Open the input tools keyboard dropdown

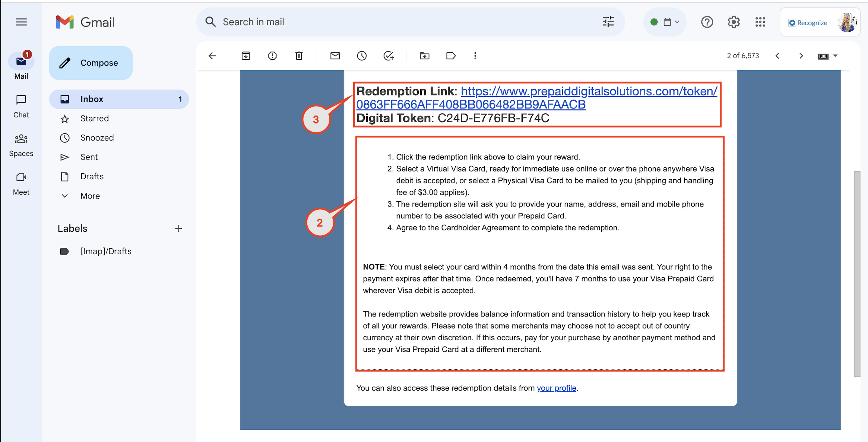pyautogui.click(x=828, y=56)
